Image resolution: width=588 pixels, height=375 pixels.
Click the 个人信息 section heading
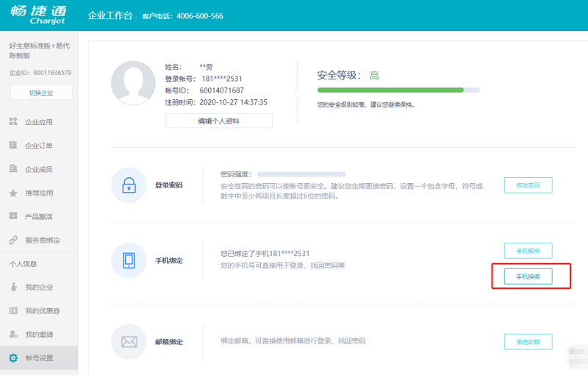tap(24, 264)
